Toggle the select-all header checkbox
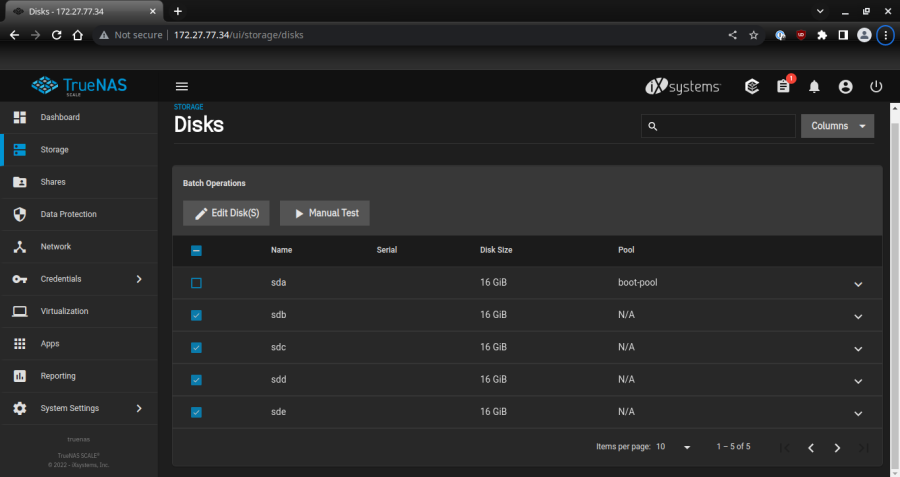This screenshot has width=900, height=477. coord(196,250)
